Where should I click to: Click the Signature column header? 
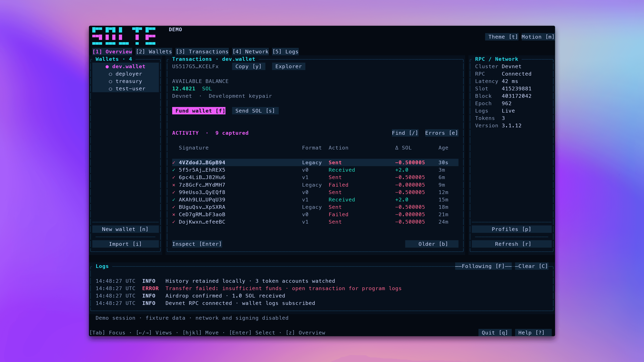tap(194, 148)
